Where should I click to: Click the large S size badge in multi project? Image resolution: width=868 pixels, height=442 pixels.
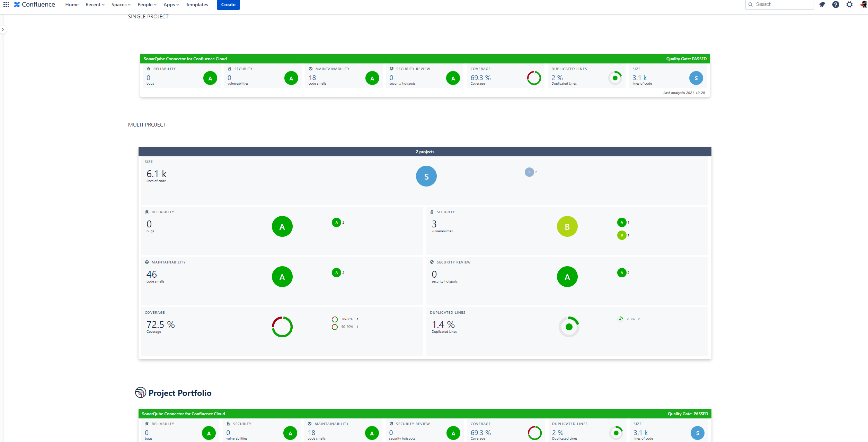tap(426, 176)
